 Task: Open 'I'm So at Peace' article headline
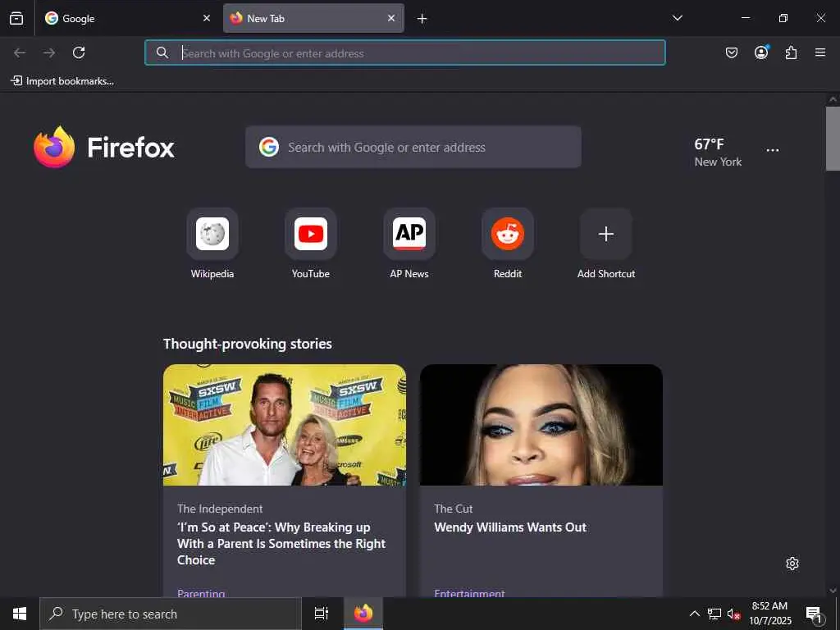coord(281,544)
